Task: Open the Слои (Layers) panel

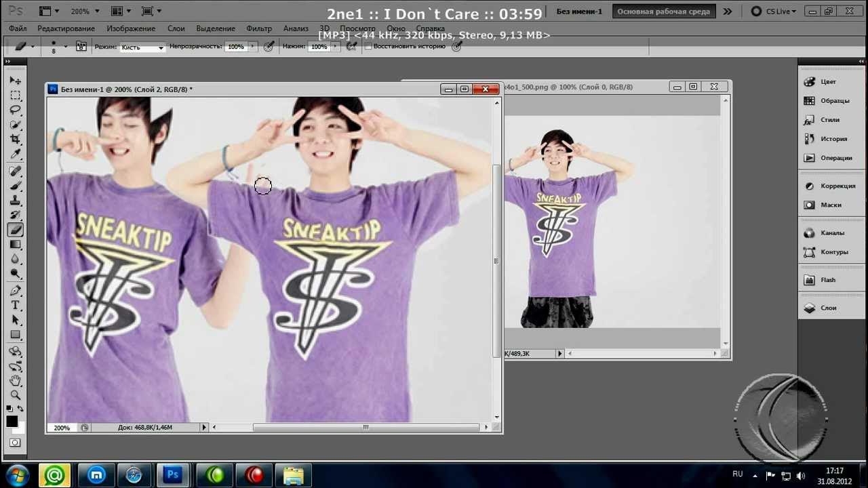Action: pyautogui.click(x=828, y=308)
